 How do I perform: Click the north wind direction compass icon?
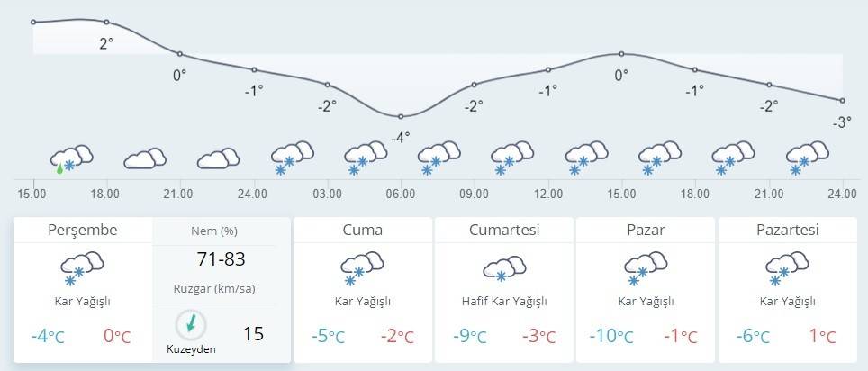point(191,323)
